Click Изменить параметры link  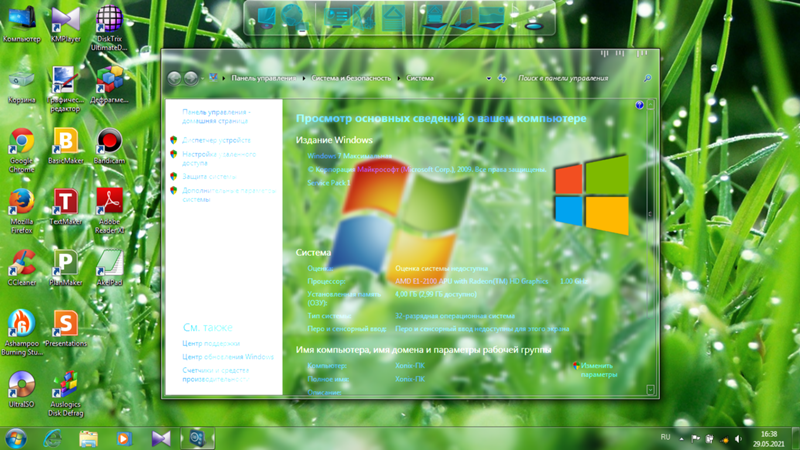[x=598, y=370]
